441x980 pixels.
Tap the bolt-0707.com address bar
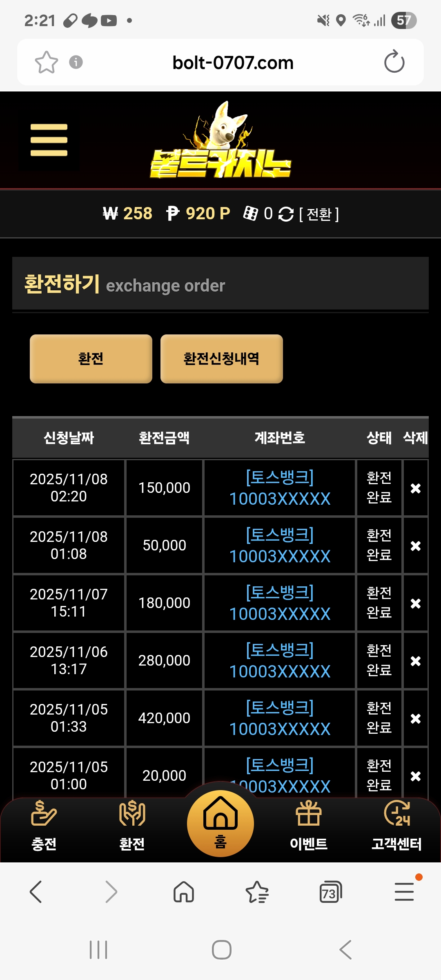click(x=233, y=62)
